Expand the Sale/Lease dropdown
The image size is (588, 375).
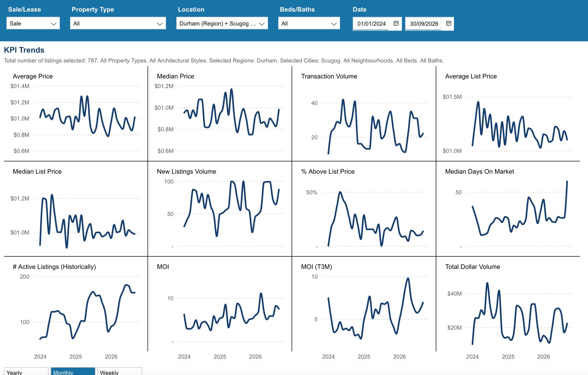[33, 23]
